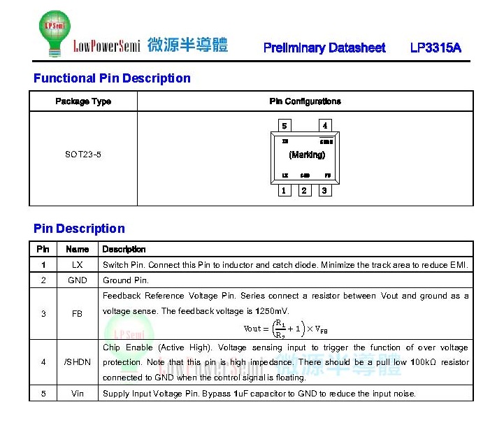Image resolution: width=504 pixels, height=430 pixels.
Task: Click pin 3 box on the package diagram
Action: point(324,190)
